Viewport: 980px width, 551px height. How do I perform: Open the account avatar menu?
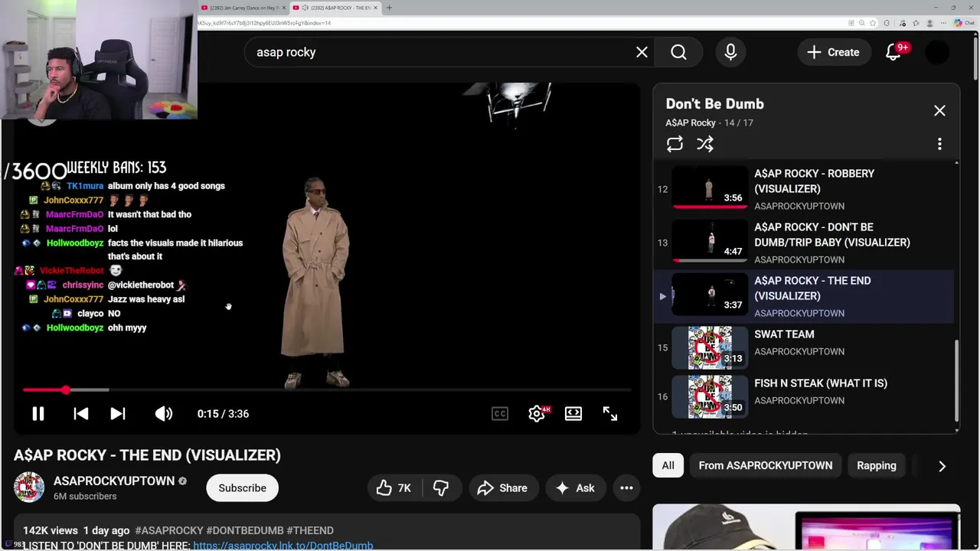(x=937, y=52)
